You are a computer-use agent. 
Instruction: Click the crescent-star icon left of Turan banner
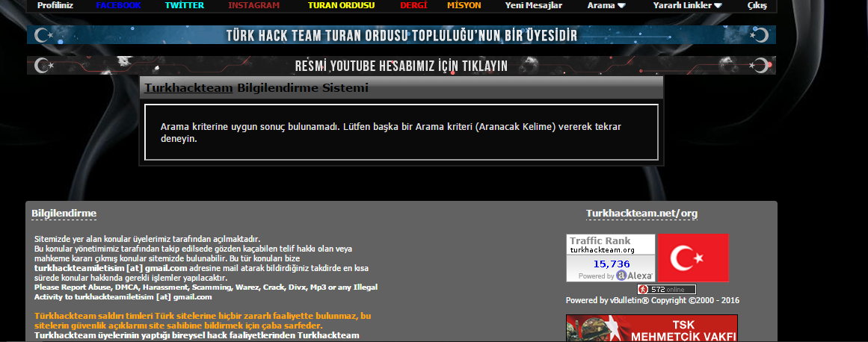coord(43,35)
